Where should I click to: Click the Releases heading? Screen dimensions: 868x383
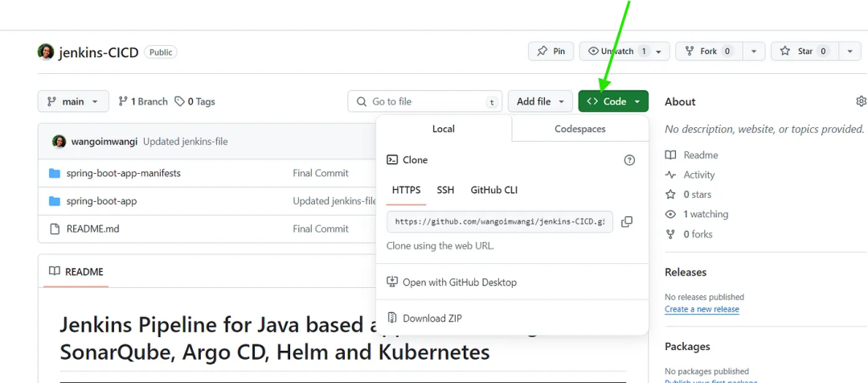tap(686, 272)
